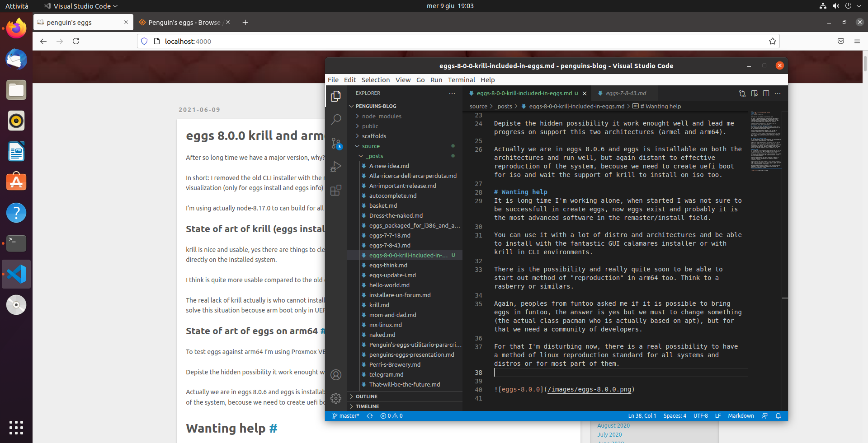Open the system status menu in top bar
This screenshot has width=868, height=443.
[841, 6]
